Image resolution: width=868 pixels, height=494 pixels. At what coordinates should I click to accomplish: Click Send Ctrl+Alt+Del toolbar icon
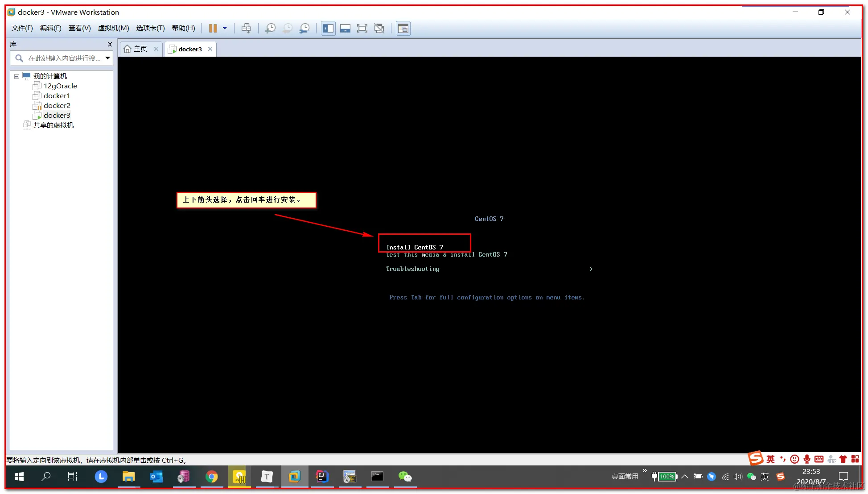coord(246,29)
